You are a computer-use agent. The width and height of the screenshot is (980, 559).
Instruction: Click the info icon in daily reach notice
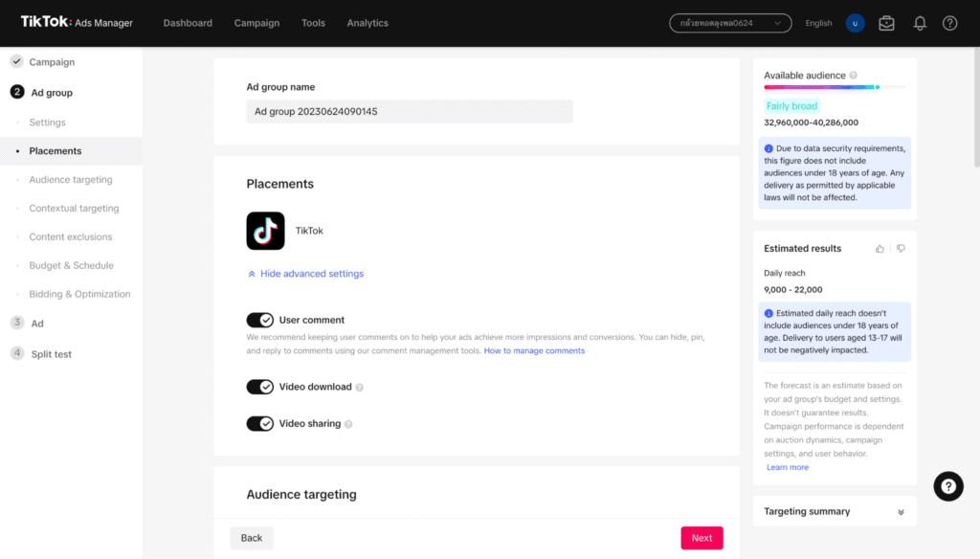(768, 313)
